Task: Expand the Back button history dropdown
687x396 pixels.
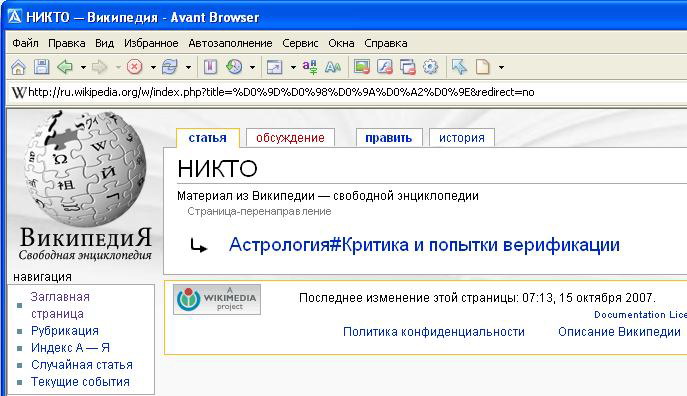Action: tap(83, 67)
